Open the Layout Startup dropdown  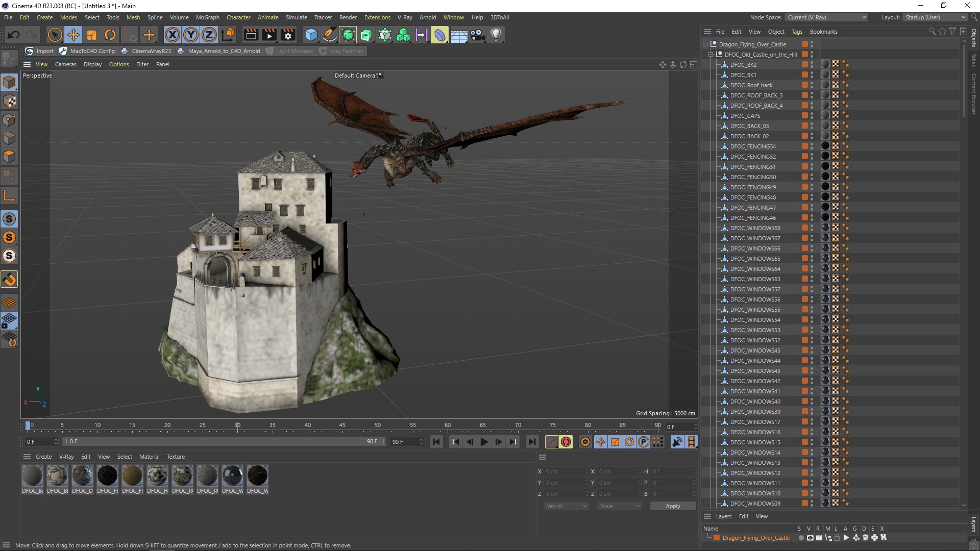pyautogui.click(x=935, y=17)
